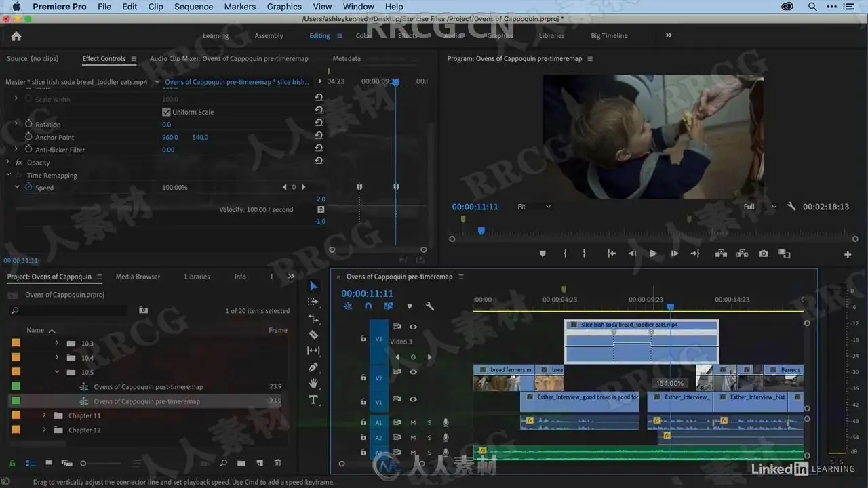Uncheck the Uniform Scale checkbox
This screenshot has width=868, height=488.
(166, 112)
